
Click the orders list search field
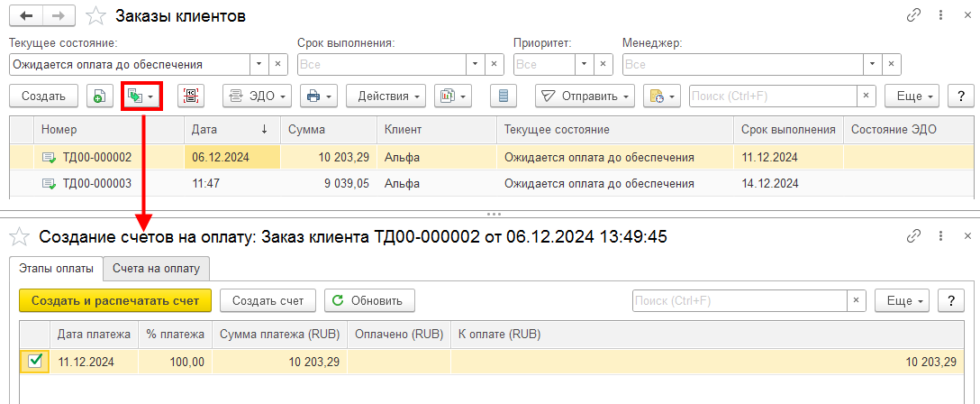coord(773,96)
